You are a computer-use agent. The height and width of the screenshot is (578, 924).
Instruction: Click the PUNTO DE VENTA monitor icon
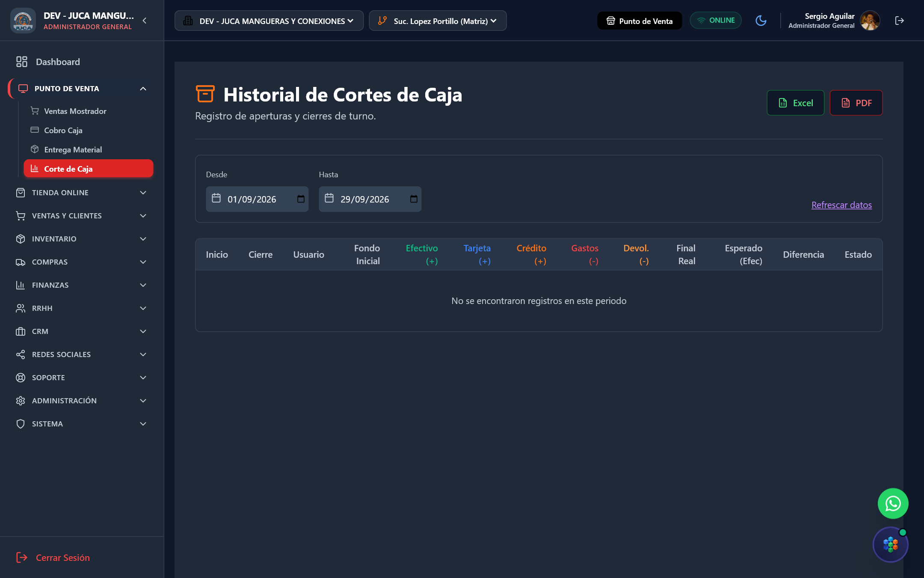[x=23, y=89]
